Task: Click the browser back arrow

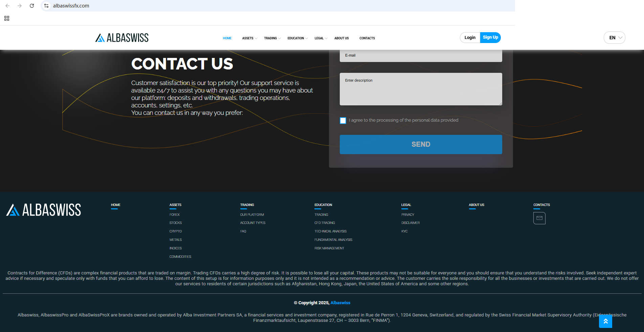Action: [x=7, y=6]
